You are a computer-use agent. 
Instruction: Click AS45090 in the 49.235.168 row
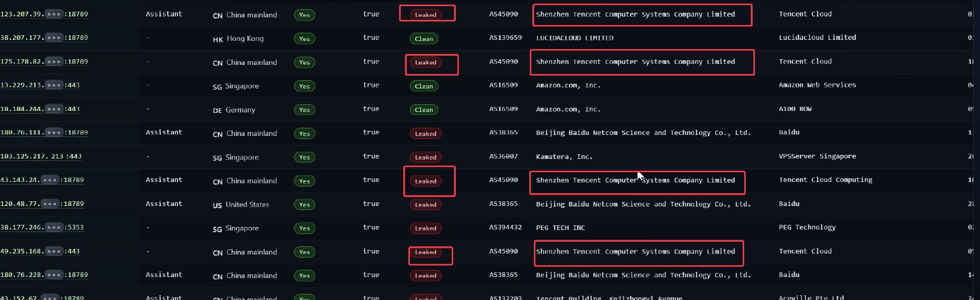point(503,251)
